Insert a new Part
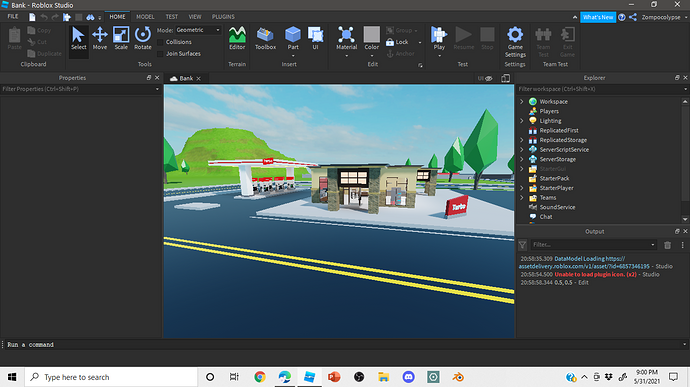Screen dimensions: 690x387 (293, 39)
